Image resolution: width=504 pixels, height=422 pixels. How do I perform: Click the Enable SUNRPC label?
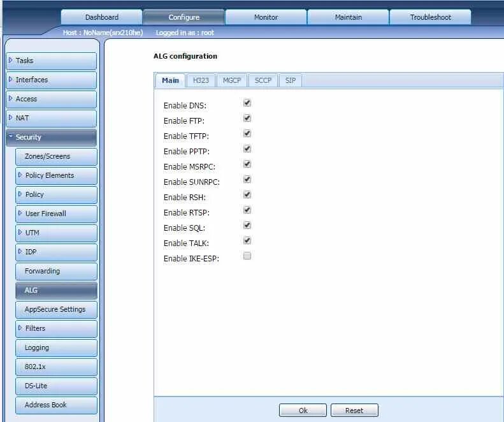point(192,182)
